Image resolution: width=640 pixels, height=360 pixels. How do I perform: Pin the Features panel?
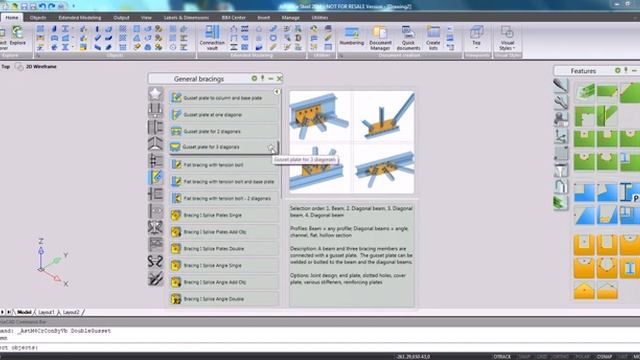(626, 71)
